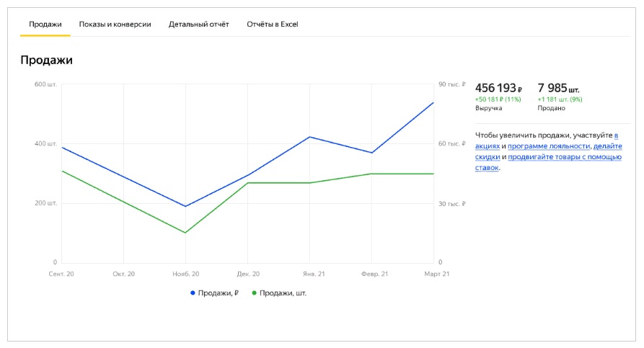Click green line lowest point at Нояб. 20
Image resolution: width=644 pixels, height=348 pixels.
(185, 233)
